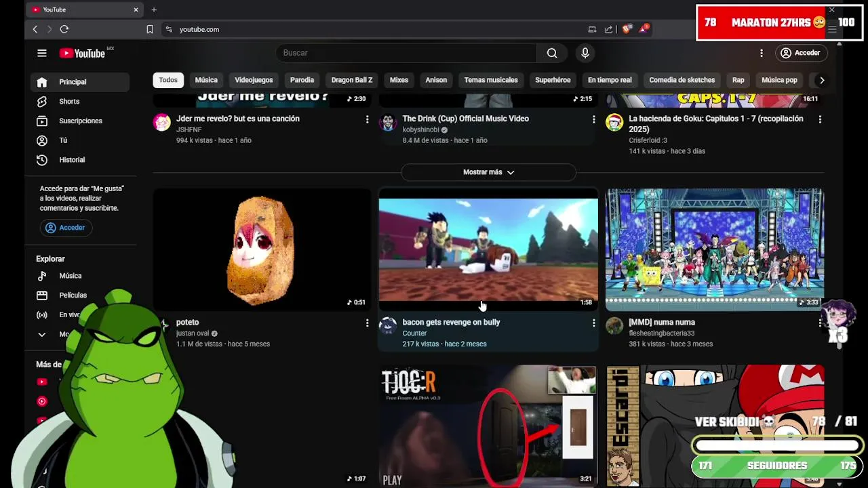Click the Brave Rewards triangle icon
Viewport: 868px width, 488px height.
[644, 29]
